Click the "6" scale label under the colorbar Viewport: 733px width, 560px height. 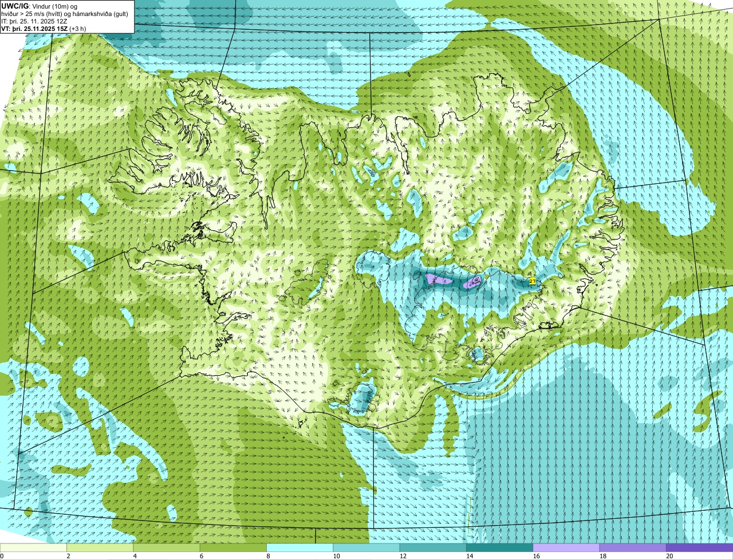(x=201, y=556)
